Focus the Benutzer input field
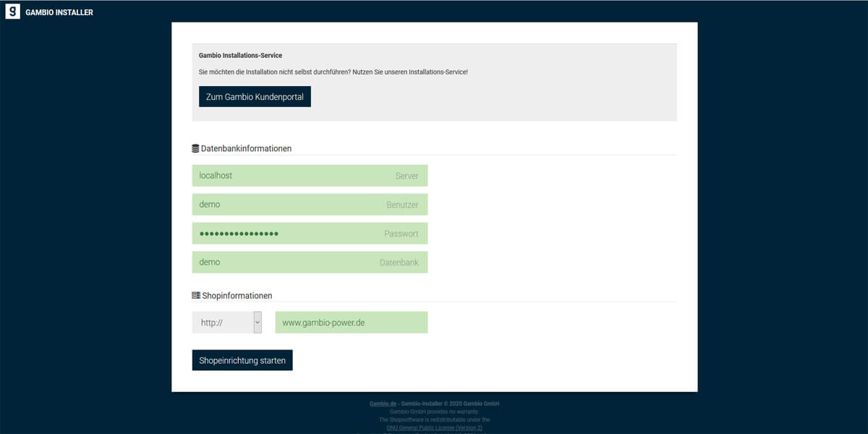The image size is (868, 434). tap(310, 205)
